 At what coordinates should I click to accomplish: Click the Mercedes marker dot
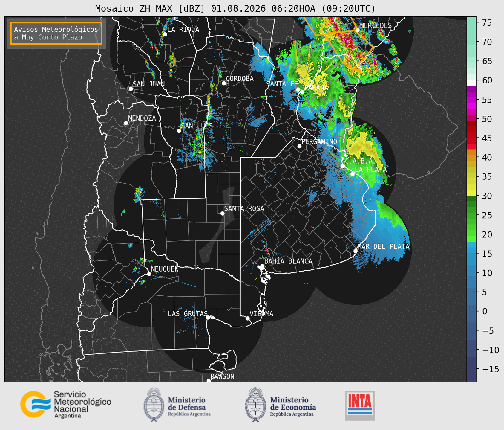[357, 31]
